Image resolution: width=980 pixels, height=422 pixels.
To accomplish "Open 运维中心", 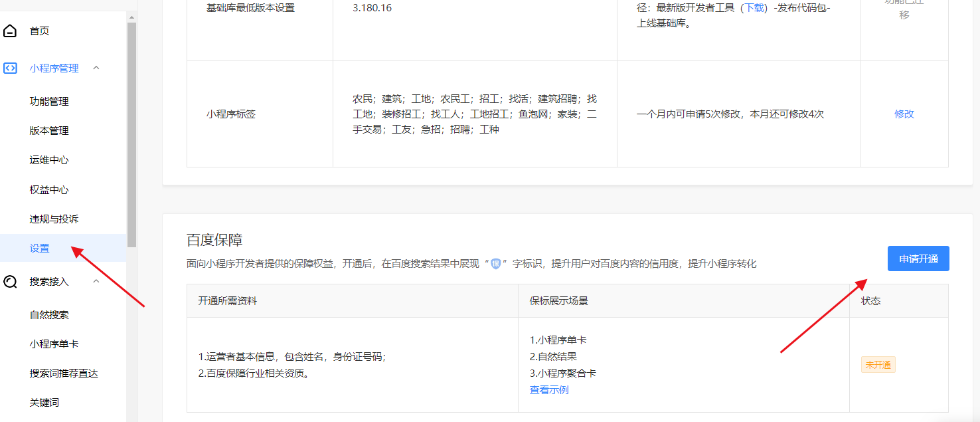I will point(49,160).
